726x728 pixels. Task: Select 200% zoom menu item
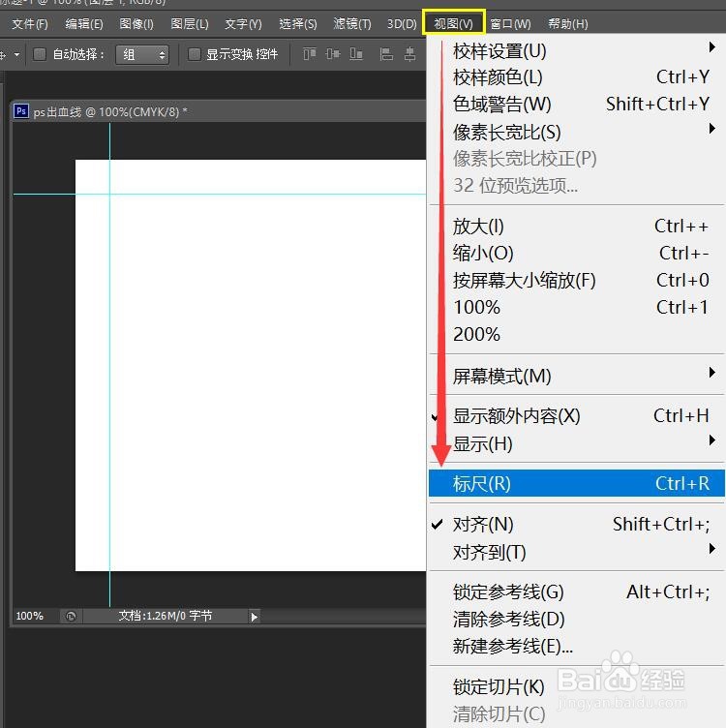[x=577, y=334]
